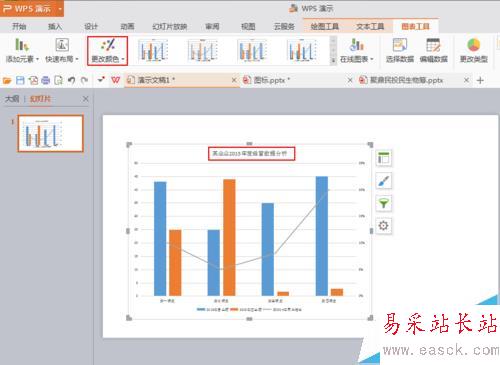Open the 快速布局 quick layout dropdown
This screenshot has width=500, height=365.
(x=62, y=50)
